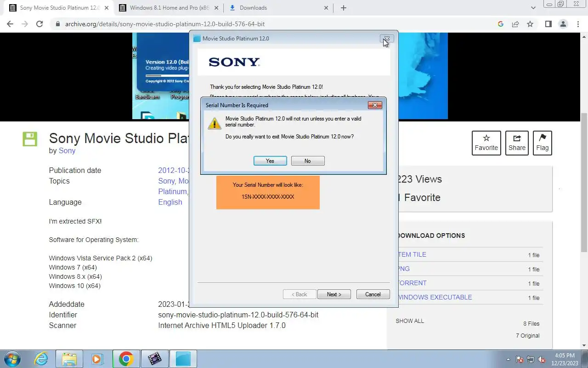Click the page vertical scrollbar thumb
This screenshot has height=368, width=588.
coord(584,182)
